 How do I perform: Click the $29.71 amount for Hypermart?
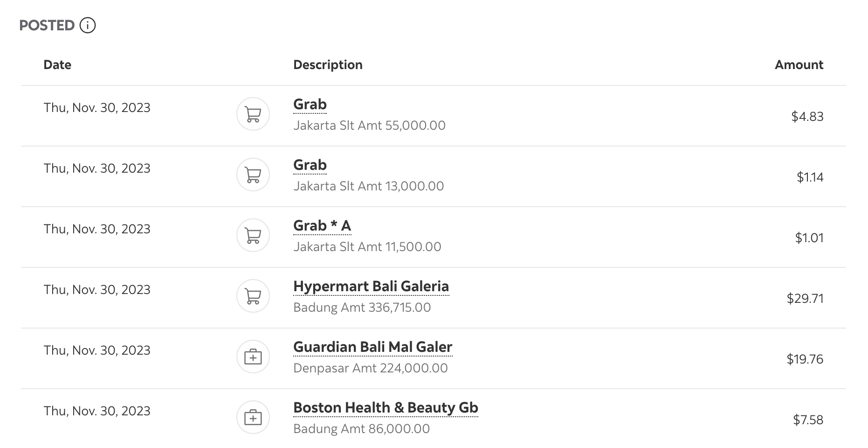point(805,299)
